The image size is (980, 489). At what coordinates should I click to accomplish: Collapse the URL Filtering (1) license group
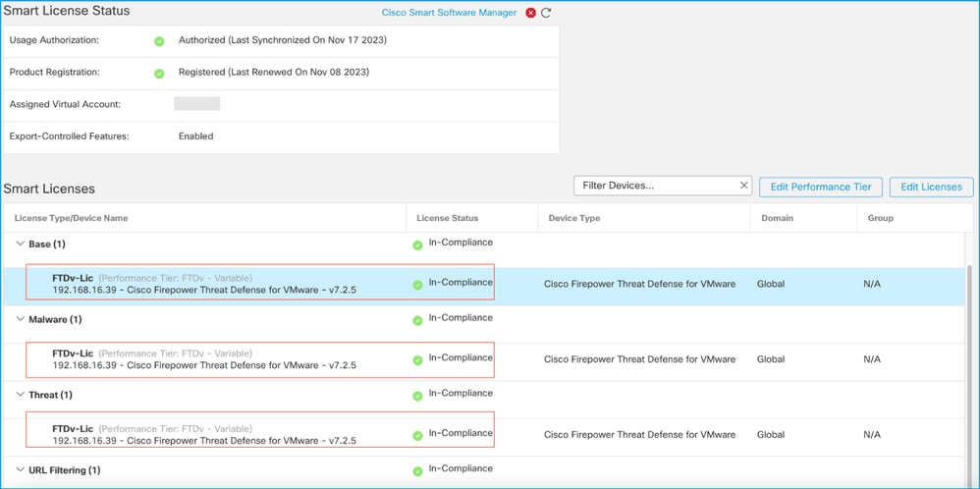click(20, 469)
